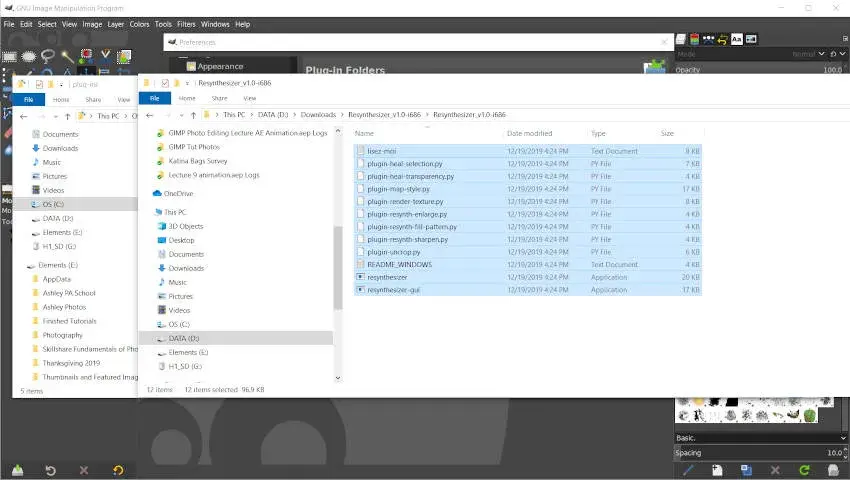
Task: Click Create new brush icon
Action: [x=717, y=470]
